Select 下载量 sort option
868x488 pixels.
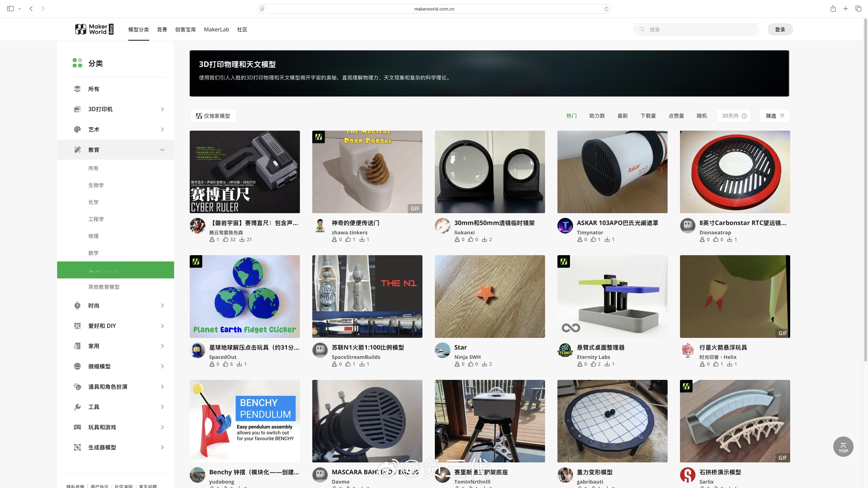(x=648, y=116)
